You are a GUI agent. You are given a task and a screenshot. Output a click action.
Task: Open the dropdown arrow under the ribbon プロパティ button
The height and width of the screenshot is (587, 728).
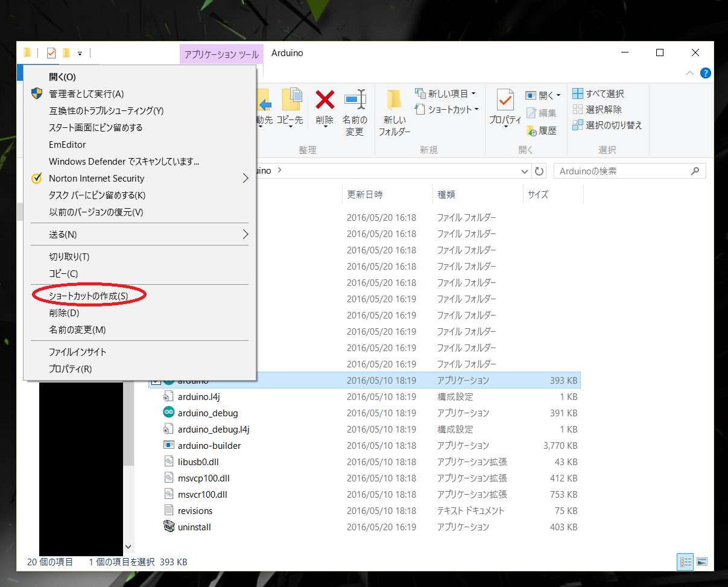(x=505, y=127)
